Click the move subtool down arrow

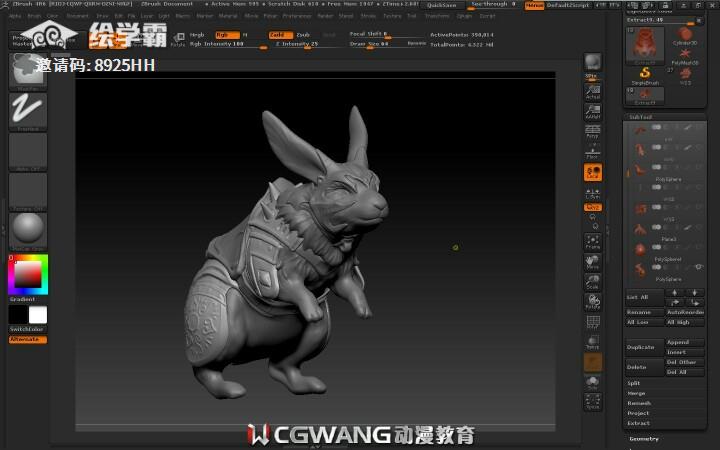click(694, 302)
